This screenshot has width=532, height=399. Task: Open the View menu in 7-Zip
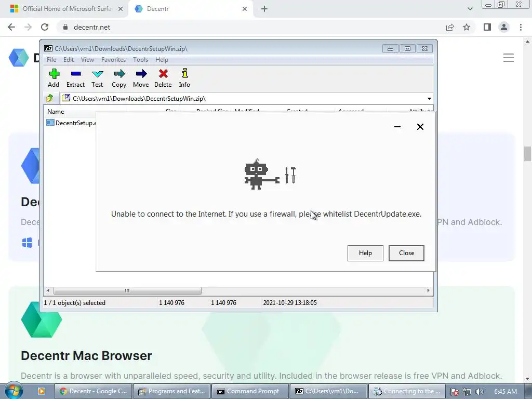point(87,60)
